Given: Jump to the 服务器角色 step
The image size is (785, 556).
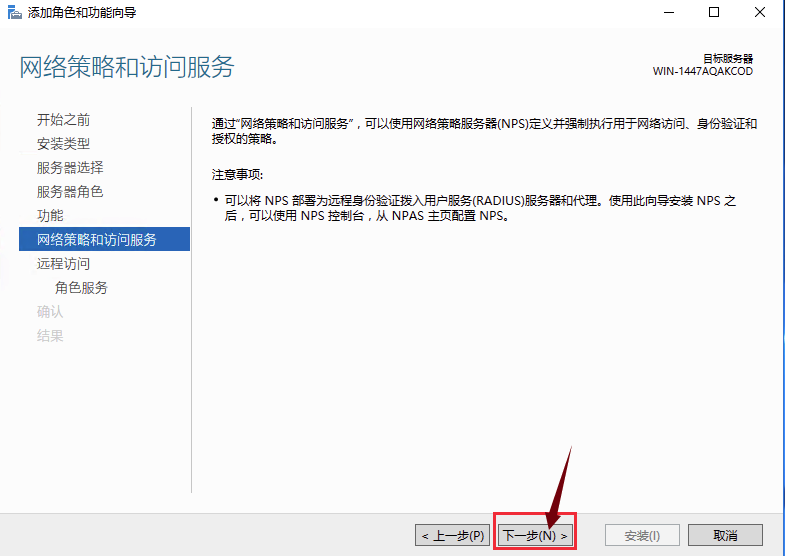Looking at the screenshot, I should [70, 192].
